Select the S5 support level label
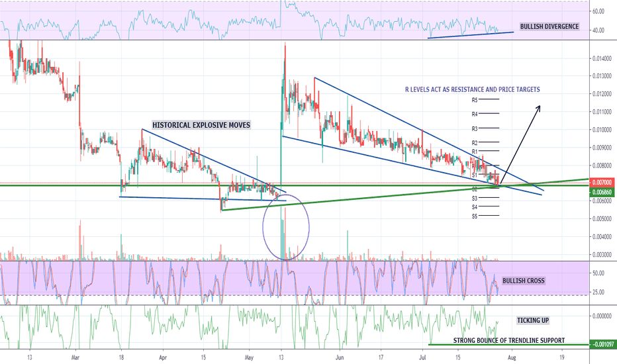Screen dimensions: 617x364 [x=475, y=216]
